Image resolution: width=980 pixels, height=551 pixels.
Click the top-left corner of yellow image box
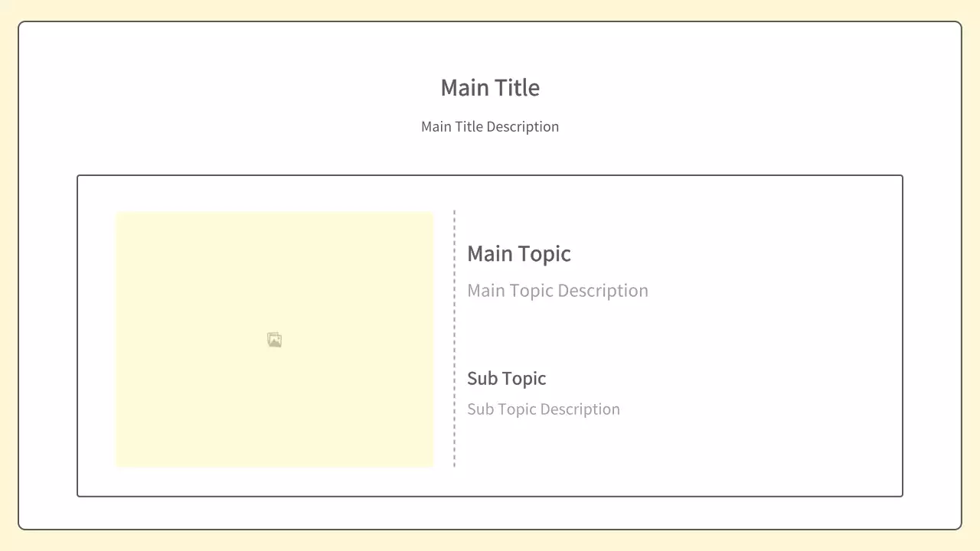point(117,214)
